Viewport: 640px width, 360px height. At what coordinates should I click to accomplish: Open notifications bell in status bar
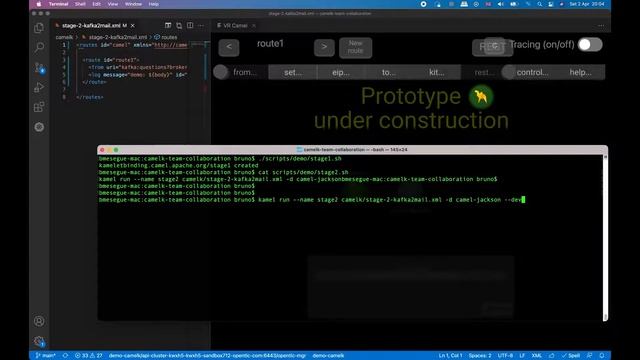(x=602, y=356)
